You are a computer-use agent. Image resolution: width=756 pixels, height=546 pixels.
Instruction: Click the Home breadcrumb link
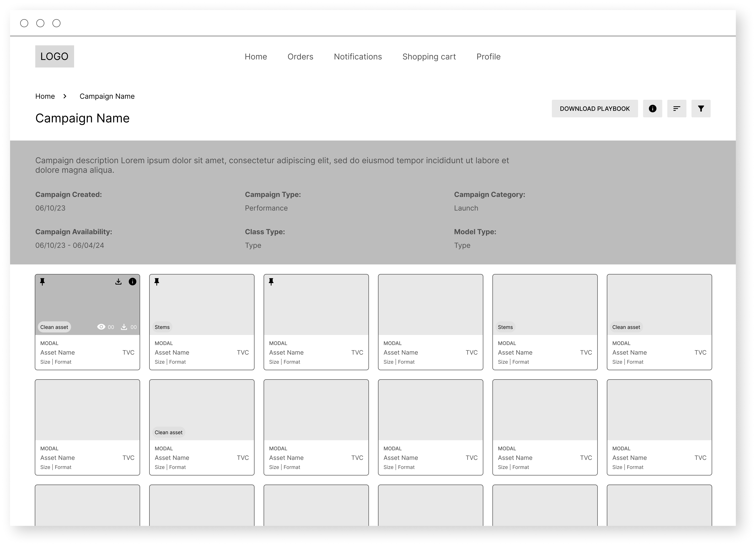pos(45,96)
